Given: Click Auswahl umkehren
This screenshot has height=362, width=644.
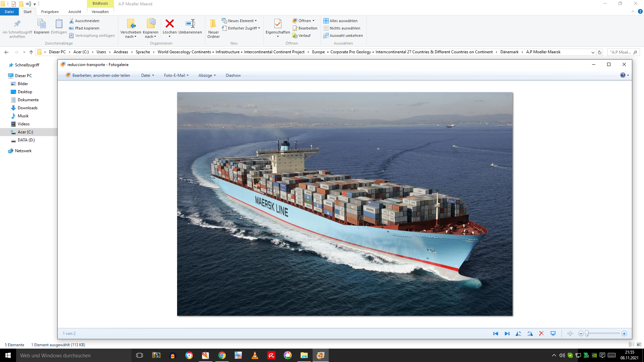Looking at the screenshot, I should [343, 36].
